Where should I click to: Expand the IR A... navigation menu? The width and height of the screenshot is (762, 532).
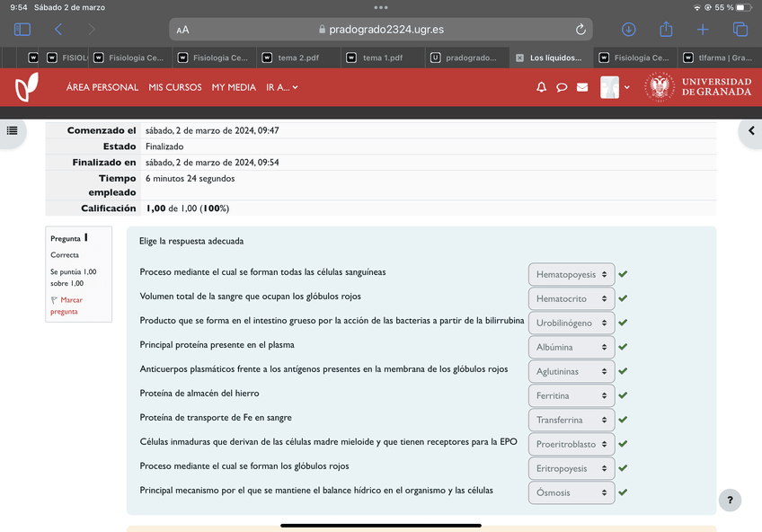point(282,87)
